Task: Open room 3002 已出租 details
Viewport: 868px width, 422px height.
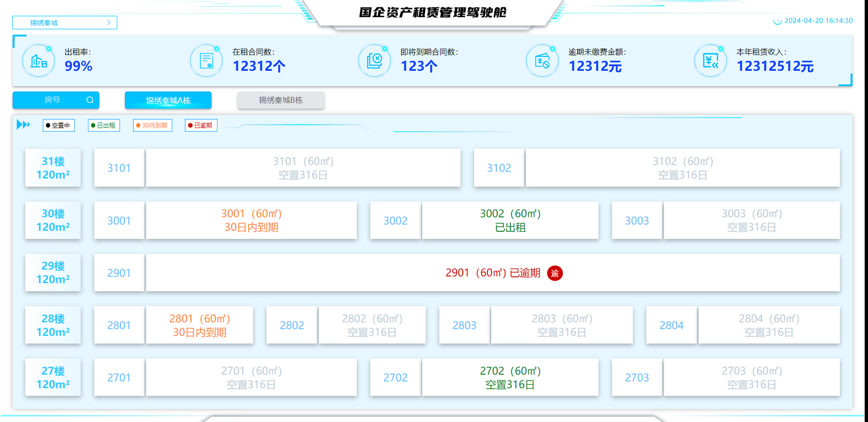Action: (x=510, y=221)
